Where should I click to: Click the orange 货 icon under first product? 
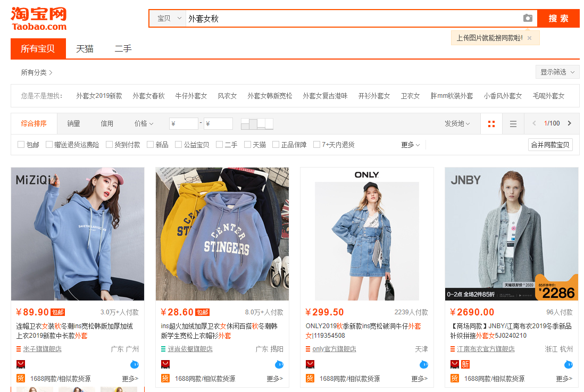click(x=21, y=378)
